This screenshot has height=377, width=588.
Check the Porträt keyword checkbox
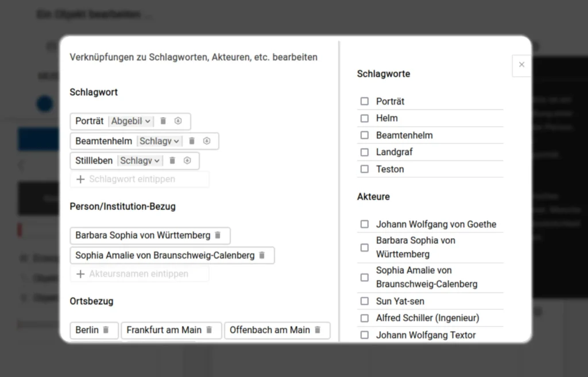tap(365, 101)
